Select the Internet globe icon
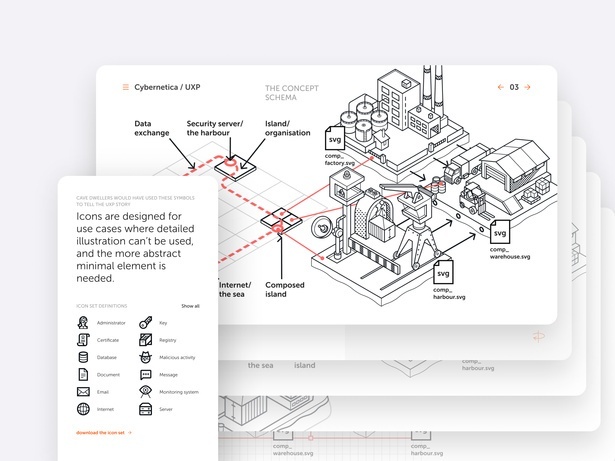Image resolution: width=615 pixels, height=461 pixels. (83, 409)
